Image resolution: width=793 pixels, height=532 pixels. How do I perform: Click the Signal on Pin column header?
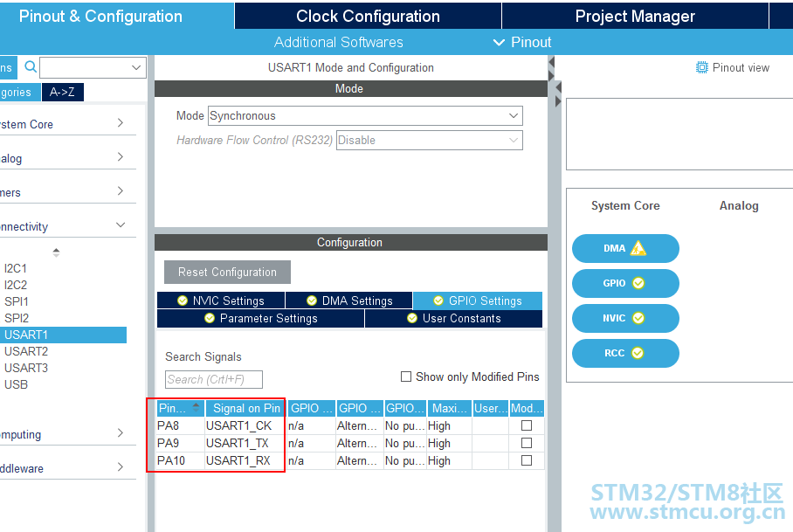pyautogui.click(x=245, y=408)
